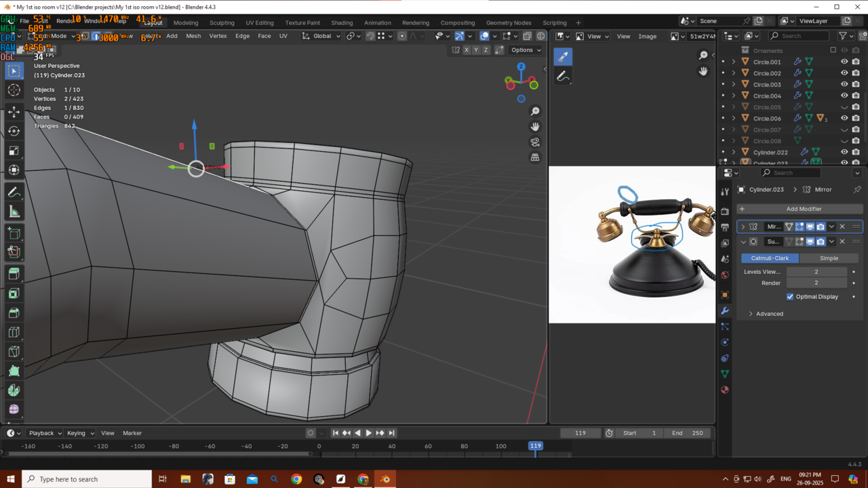
Task: Activate the Bevel tool
Action: click(x=14, y=313)
